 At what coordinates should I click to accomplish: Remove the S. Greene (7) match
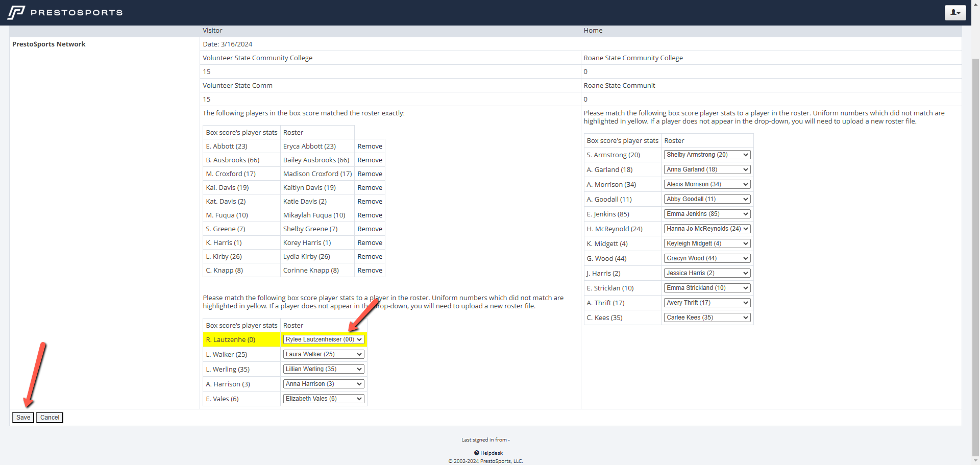pos(370,229)
